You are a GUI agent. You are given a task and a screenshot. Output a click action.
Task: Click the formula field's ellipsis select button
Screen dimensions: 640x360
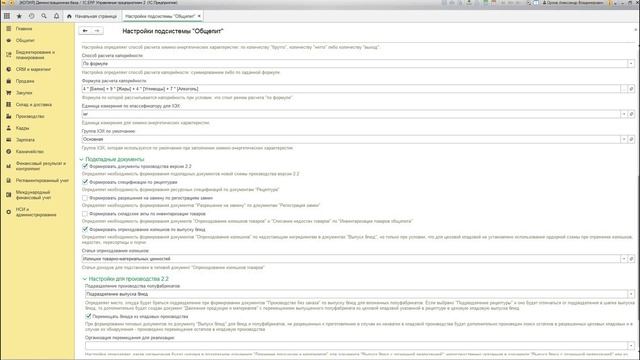coord(624,89)
